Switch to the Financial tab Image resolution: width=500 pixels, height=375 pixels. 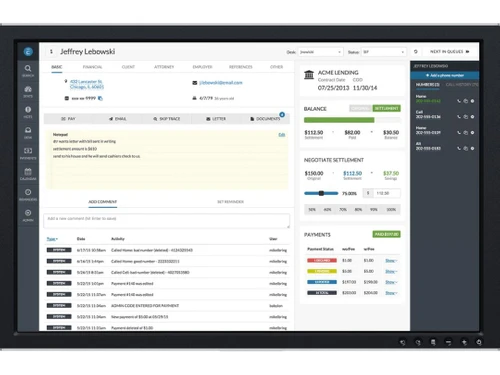[x=93, y=67]
